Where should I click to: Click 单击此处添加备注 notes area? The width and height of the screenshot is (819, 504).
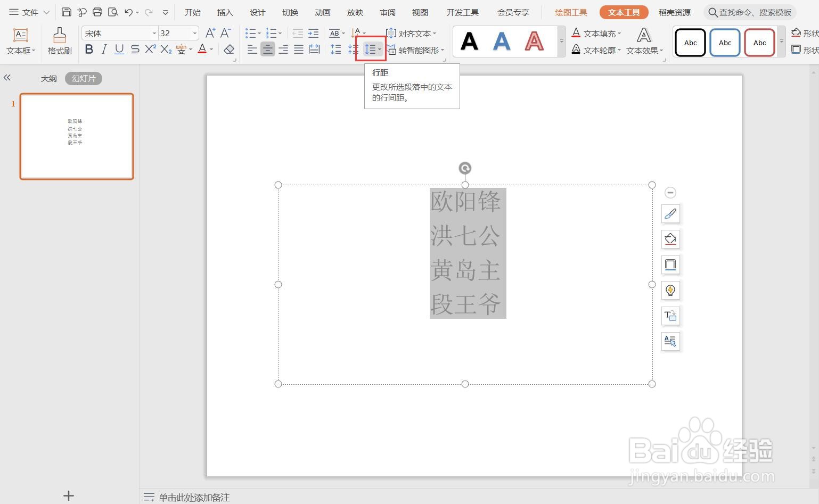tap(194, 497)
